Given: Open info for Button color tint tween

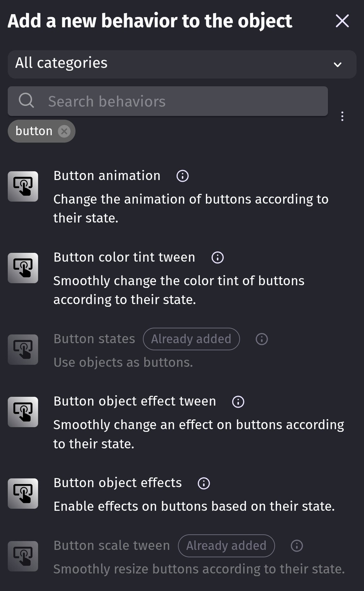Looking at the screenshot, I should coord(217,258).
